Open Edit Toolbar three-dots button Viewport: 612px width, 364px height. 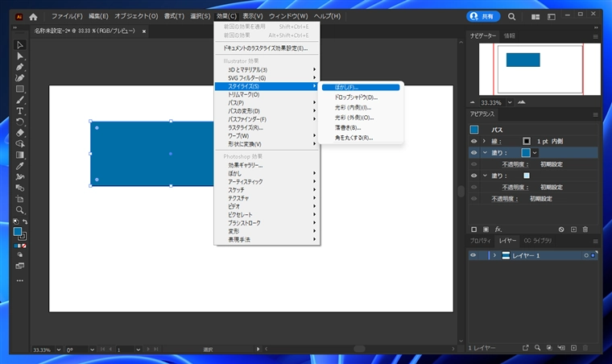click(19, 280)
